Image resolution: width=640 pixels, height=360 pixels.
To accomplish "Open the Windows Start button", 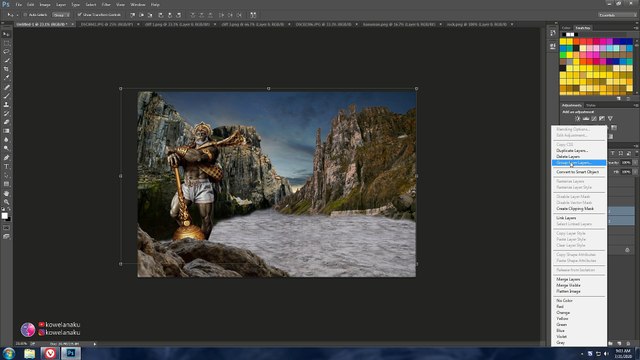I will (x=9, y=353).
